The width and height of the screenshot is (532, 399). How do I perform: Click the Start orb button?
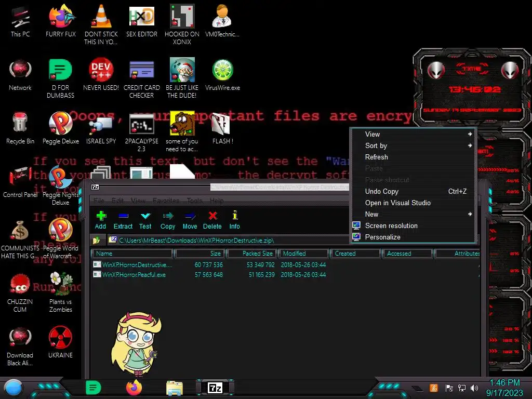click(14, 388)
